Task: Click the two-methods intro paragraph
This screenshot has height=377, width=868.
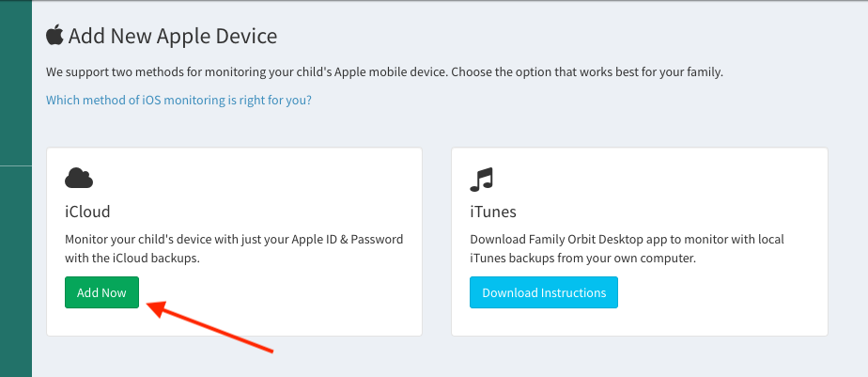Action: (384, 72)
